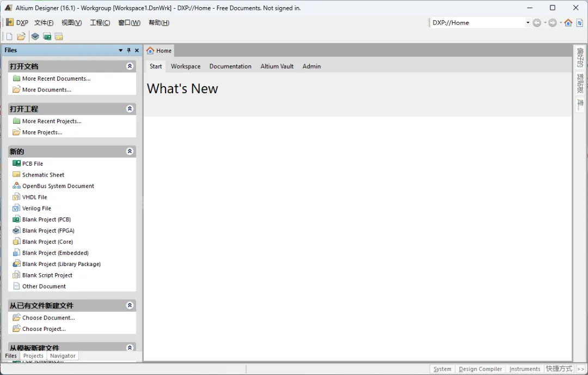588x375 pixels.
Task: Click the Instruments status bar button
Action: [525, 369]
